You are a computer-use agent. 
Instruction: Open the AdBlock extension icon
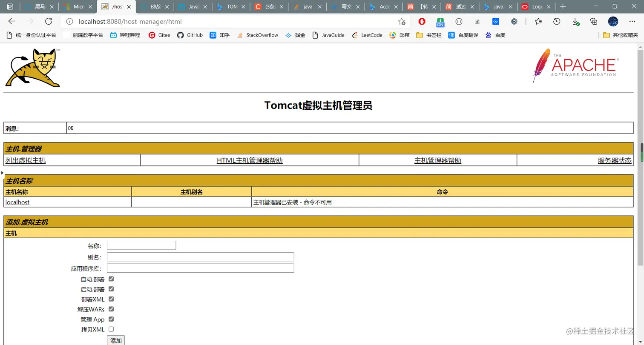422,21
